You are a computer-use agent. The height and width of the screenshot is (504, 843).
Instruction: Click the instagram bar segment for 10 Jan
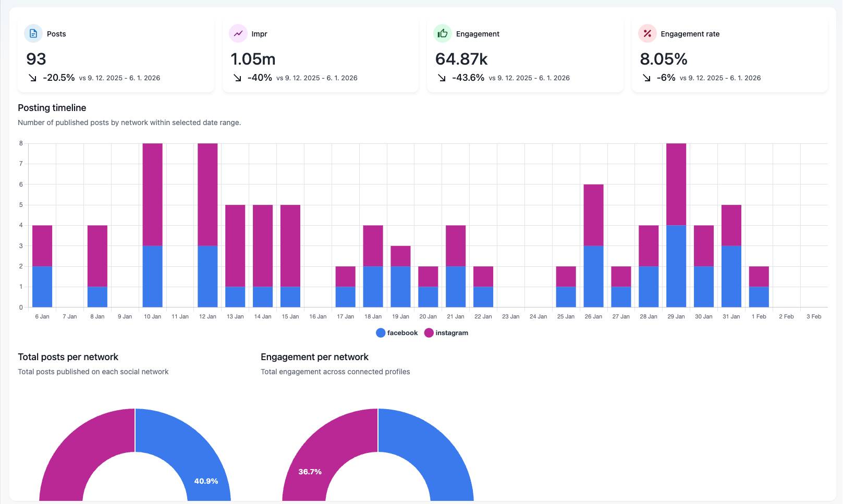(153, 194)
